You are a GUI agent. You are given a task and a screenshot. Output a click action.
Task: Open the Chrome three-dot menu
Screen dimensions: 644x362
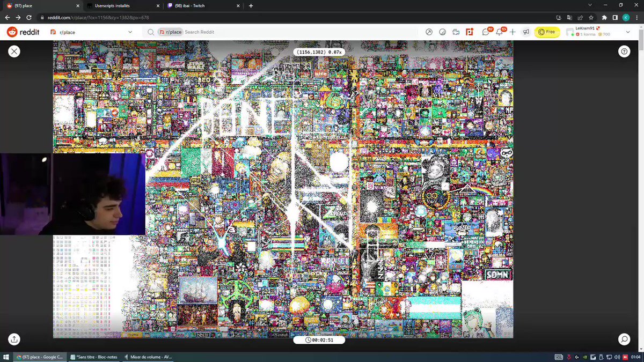[636, 17]
